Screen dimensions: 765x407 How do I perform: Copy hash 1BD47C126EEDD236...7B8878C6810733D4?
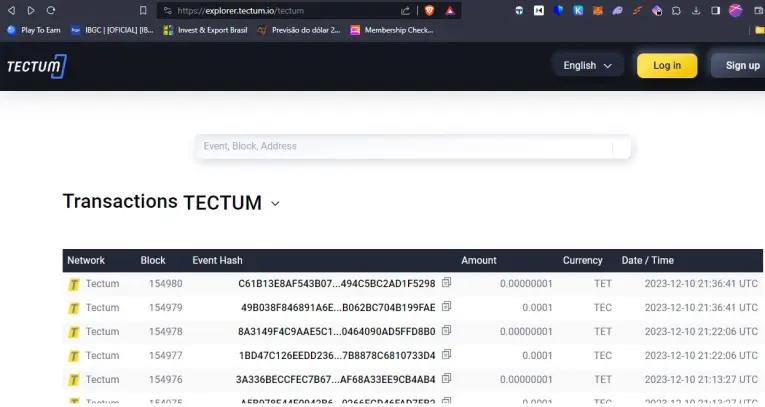(x=446, y=354)
